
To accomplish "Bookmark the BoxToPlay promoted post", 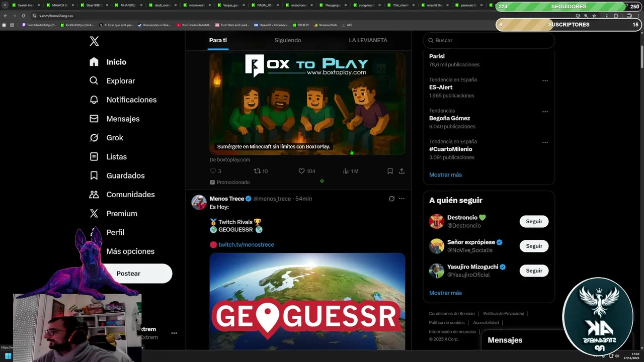I will pos(390,171).
